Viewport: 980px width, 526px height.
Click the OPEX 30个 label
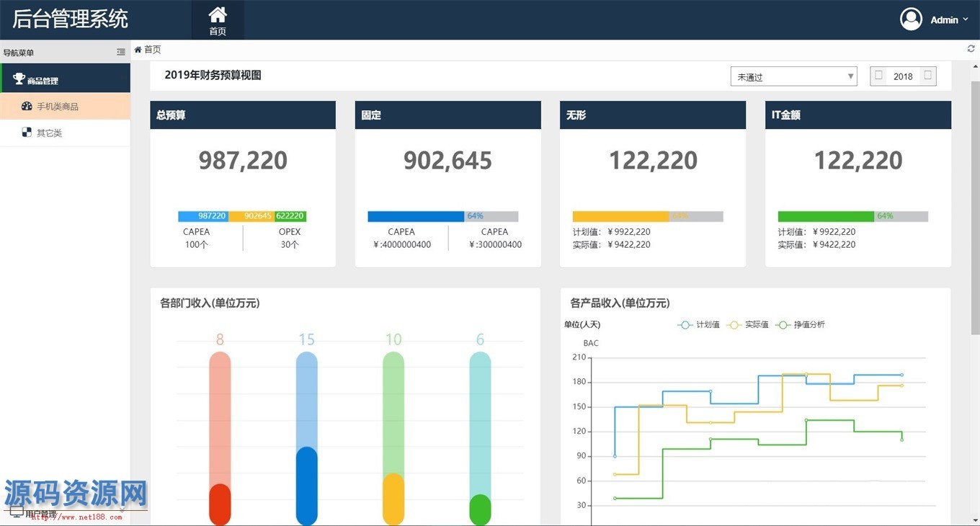pos(290,239)
